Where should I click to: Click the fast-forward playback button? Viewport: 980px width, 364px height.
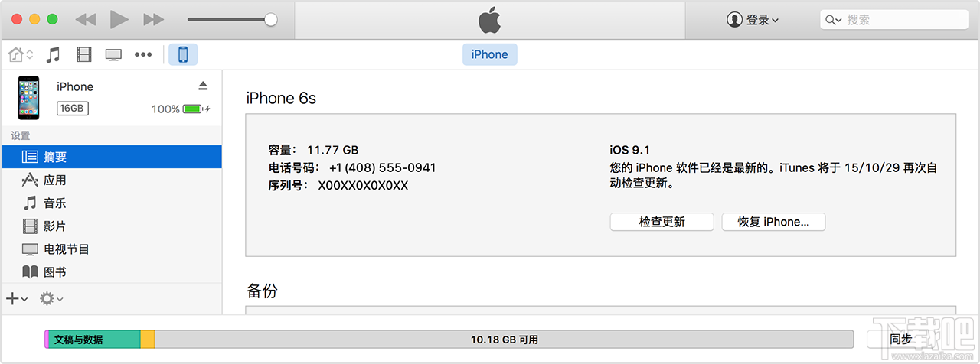coord(154,20)
